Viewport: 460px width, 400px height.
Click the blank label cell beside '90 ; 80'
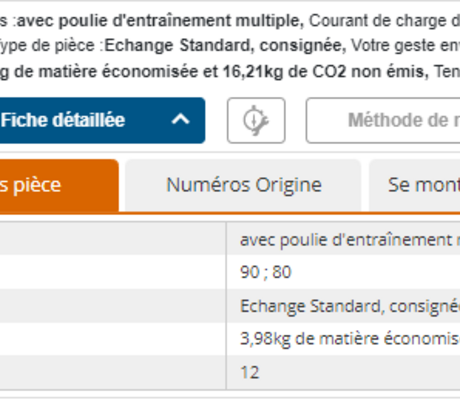point(113,272)
